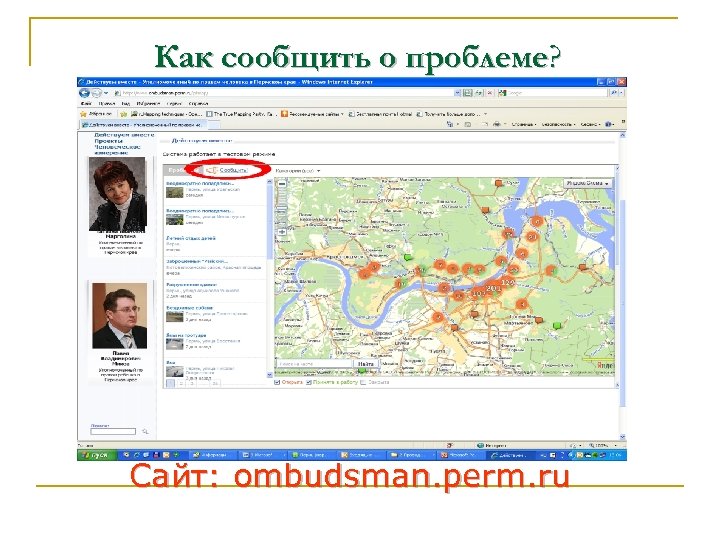The image size is (720, 540).
Task: Click the orange cluster marker labeled 107
Action: point(478,293)
